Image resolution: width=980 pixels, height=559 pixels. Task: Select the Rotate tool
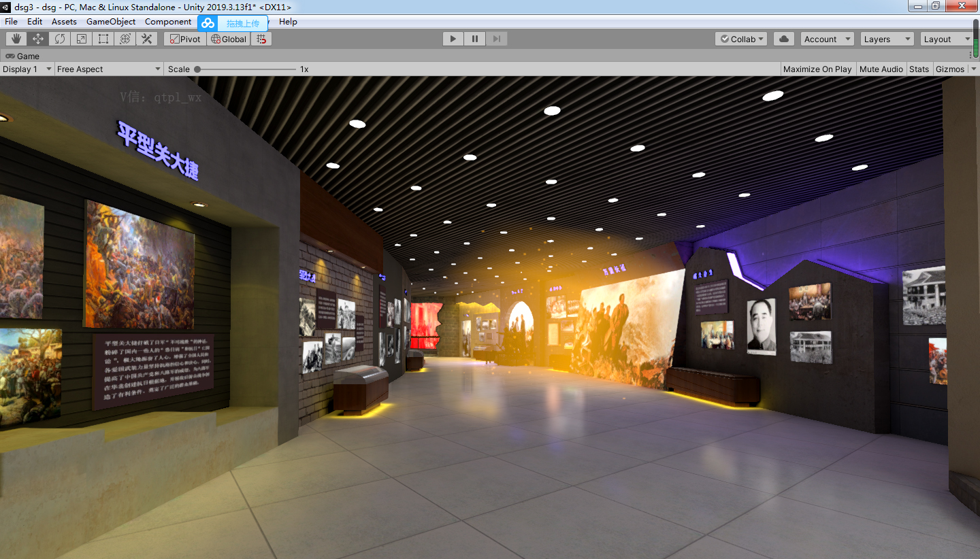point(60,39)
